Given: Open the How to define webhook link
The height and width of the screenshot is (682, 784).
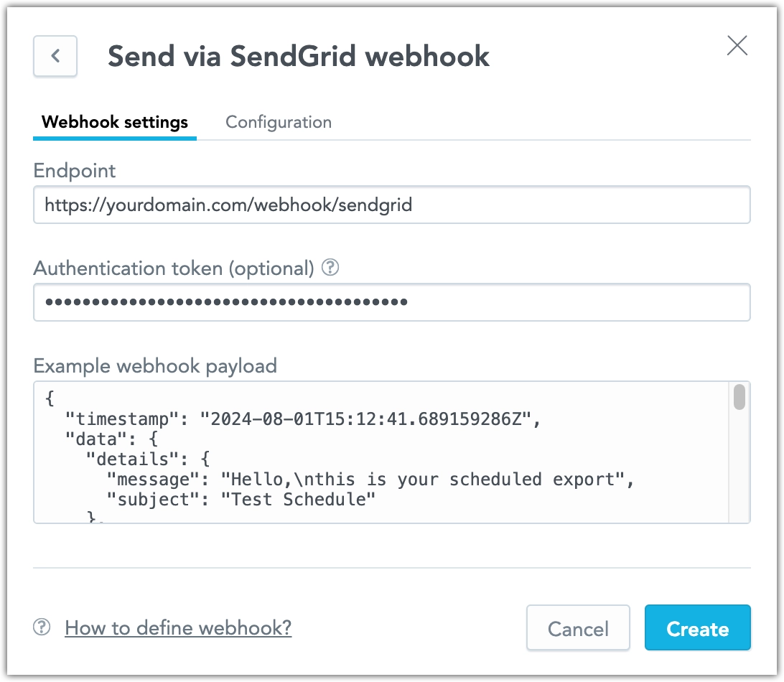Looking at the screenshot, I should pyautogui.click(x=177, y=627).
